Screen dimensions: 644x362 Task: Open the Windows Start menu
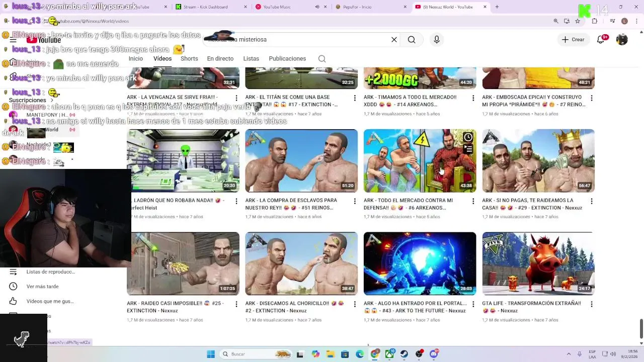211,354
